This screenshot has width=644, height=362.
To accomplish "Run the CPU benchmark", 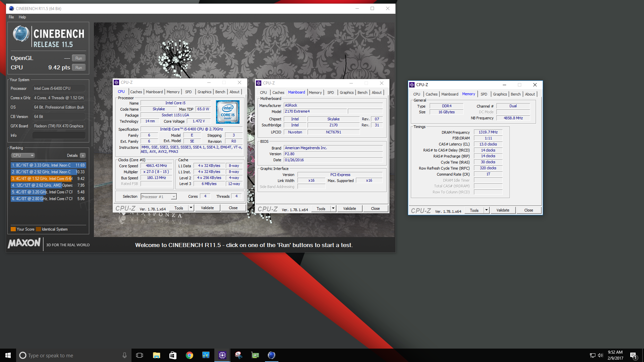I will 79,68.
